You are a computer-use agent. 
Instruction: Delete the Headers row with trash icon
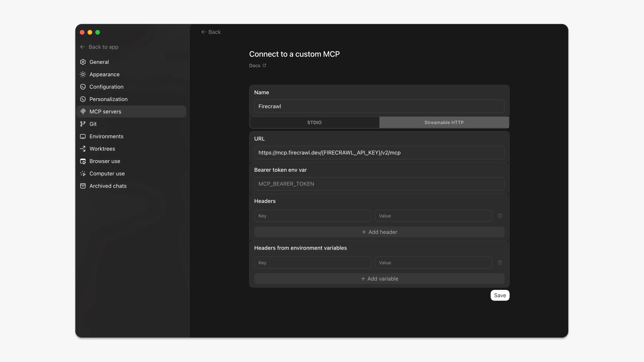[x=500, y=216]
